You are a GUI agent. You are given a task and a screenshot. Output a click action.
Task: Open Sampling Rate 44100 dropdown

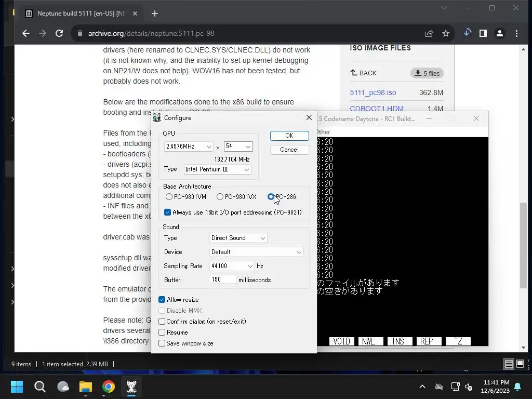click(232, 266)
